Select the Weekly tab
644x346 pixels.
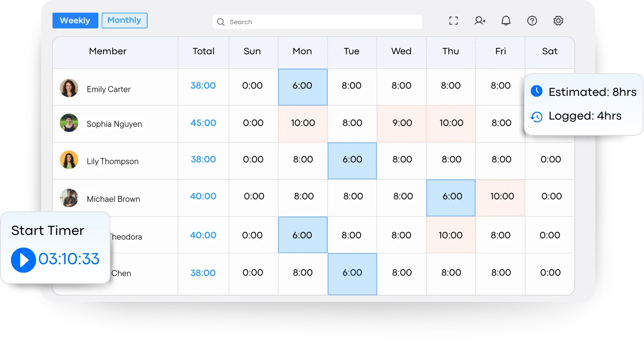pos(75,20)
